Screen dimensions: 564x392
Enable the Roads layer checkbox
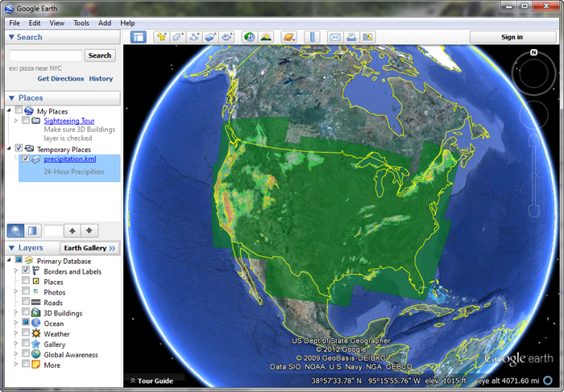point(26,303)
